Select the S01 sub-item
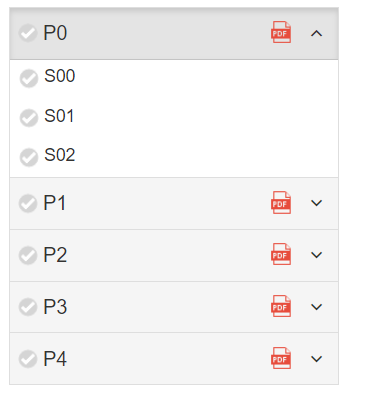This screenshot has height=397, width=379. coord(59,116)
